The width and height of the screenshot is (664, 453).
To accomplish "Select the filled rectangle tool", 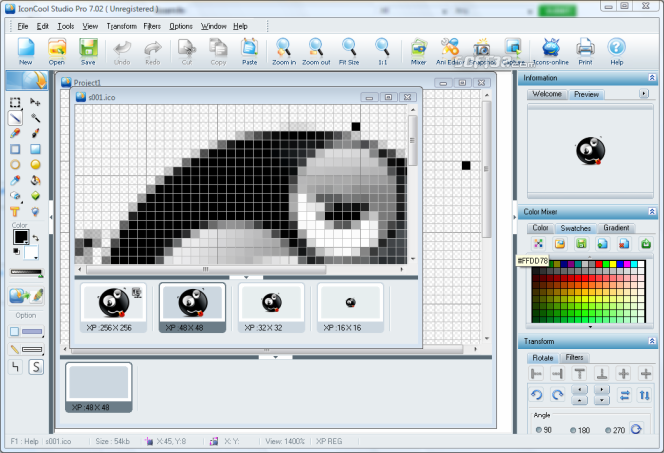I will (36, 149).
